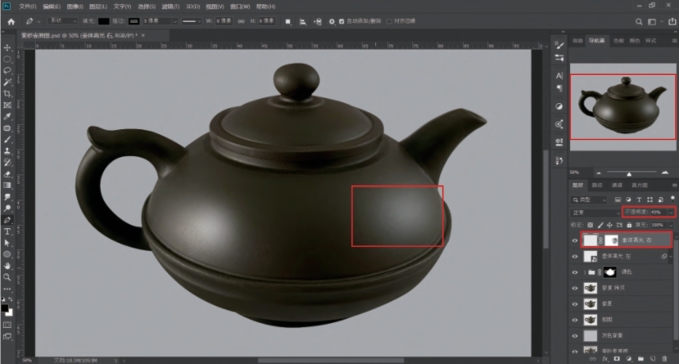Select the Dodge tool
This screenshot has height=364, width=679.
[7, 209]
